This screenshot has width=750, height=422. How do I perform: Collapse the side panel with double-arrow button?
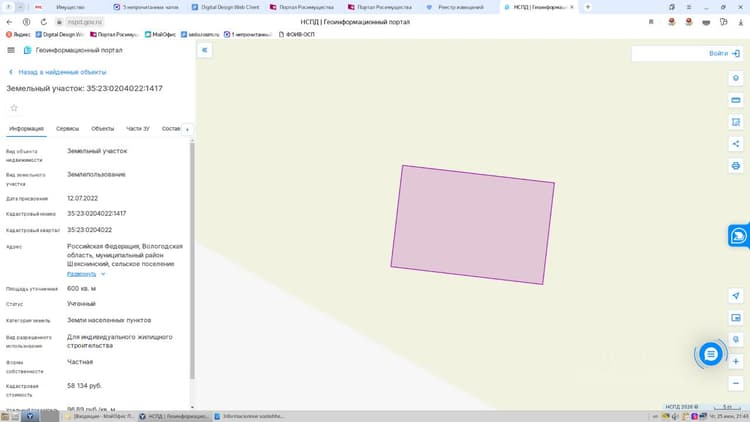click(205, 50)
